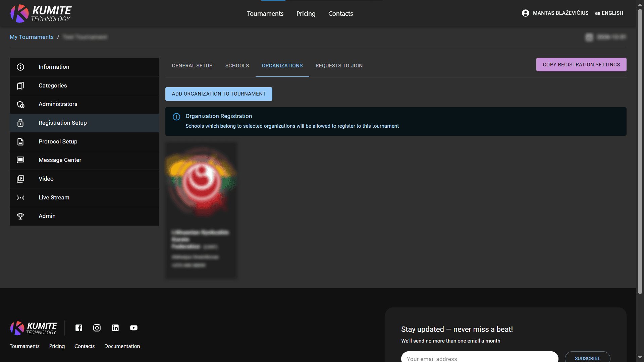644x362 pixels.
Task: Click Copy Registration Settings button
Action: pos(581,65)
